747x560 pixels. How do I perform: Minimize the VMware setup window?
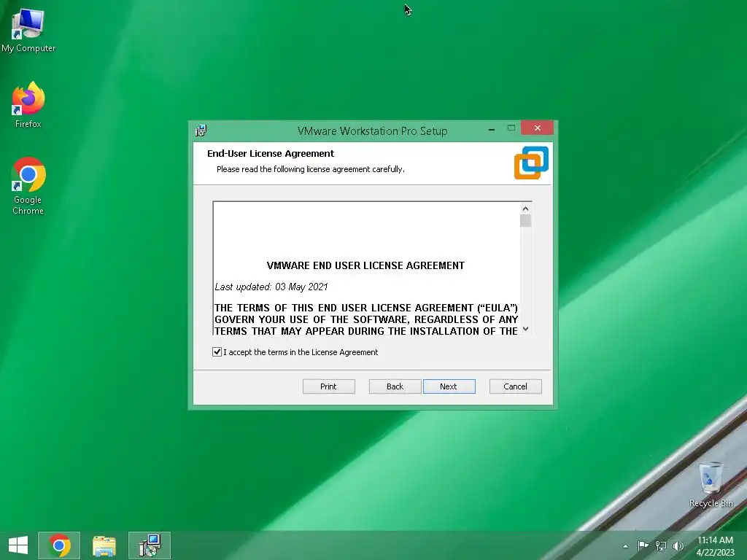492,128
